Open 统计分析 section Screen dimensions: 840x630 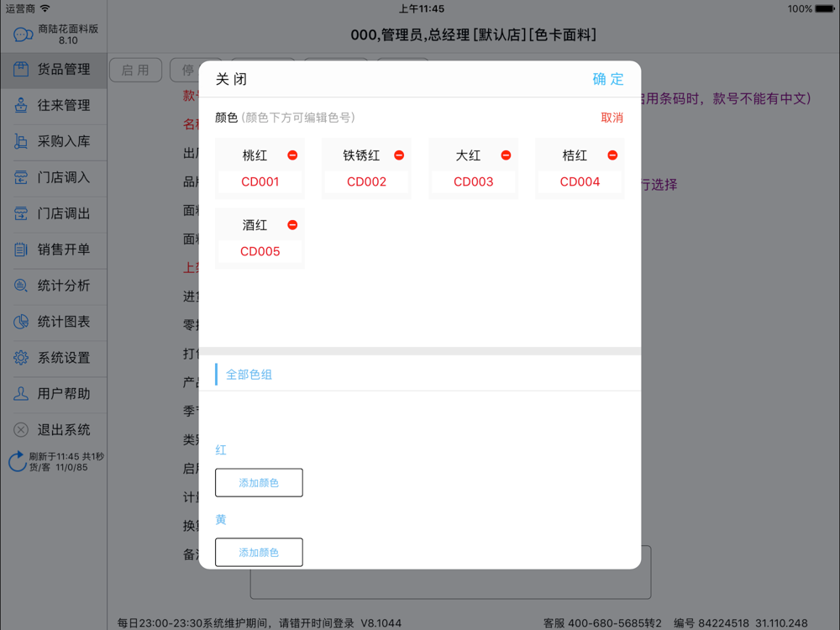(x=54, y=286)
